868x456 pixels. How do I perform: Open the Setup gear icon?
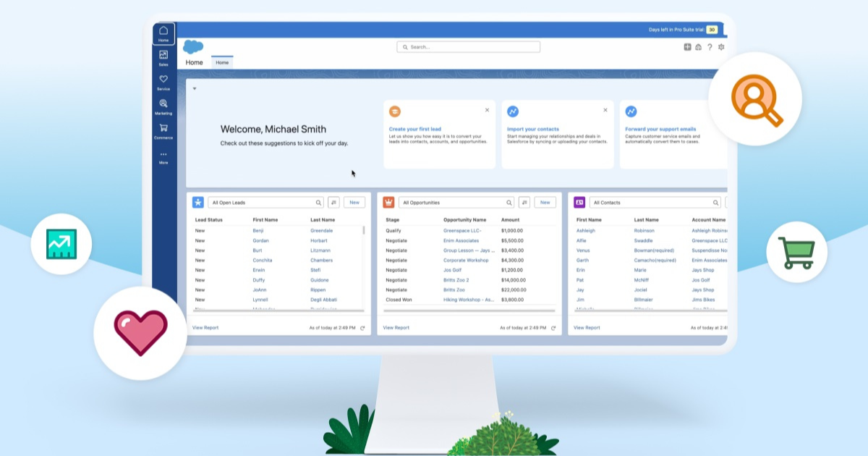click(x=721, y=47)
